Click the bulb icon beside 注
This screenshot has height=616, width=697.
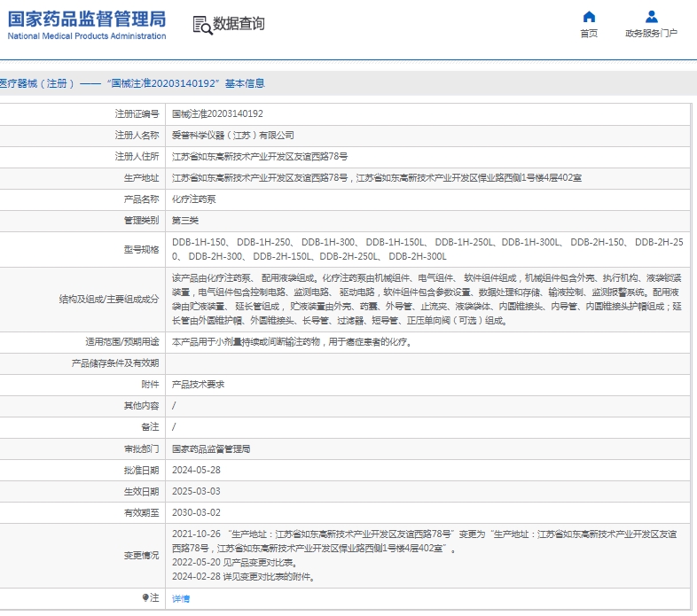tap(145, 597)
